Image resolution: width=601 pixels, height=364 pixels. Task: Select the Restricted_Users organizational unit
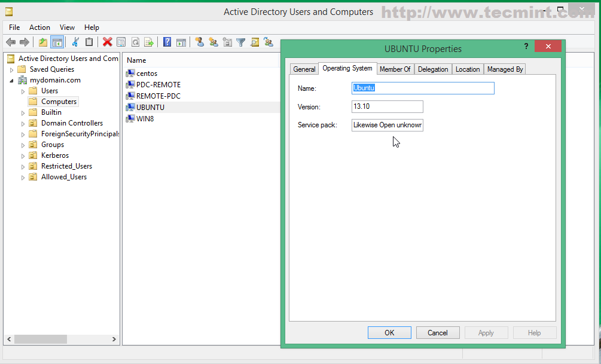tap(66, 166)
